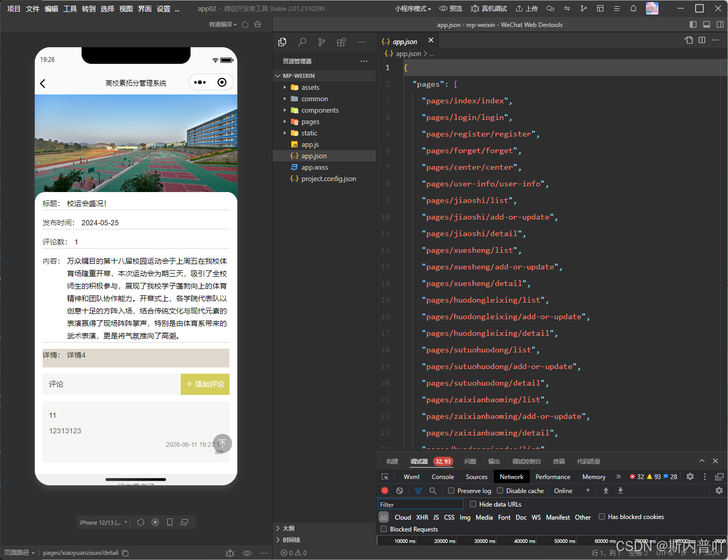Image resolution: width=728 pixels, height=560 pixels.
Task: Click the split editor icon
Action: point(702,40)
